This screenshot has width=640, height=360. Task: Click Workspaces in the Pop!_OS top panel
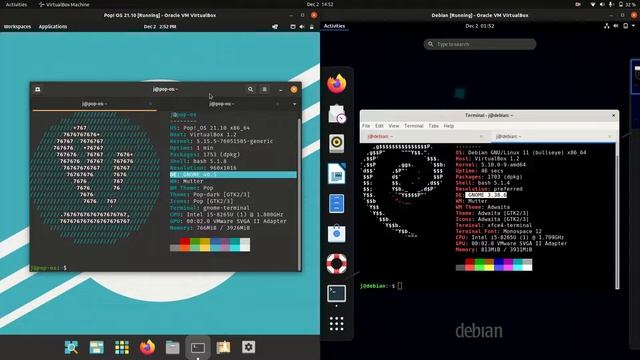[17, 27]
